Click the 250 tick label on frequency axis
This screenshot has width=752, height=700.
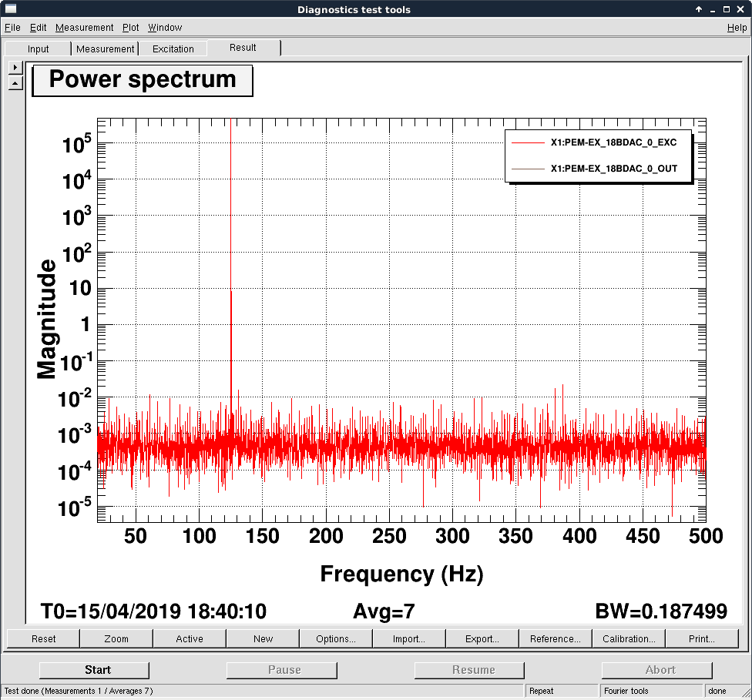tap(389, 536)
